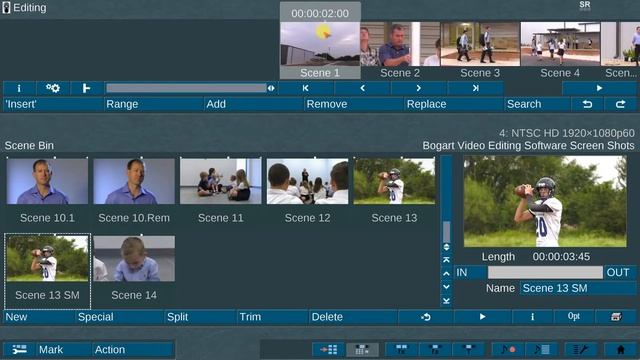Return to main menu home icon
Viewport: 640px width, 360px height.
pos(620,350)
